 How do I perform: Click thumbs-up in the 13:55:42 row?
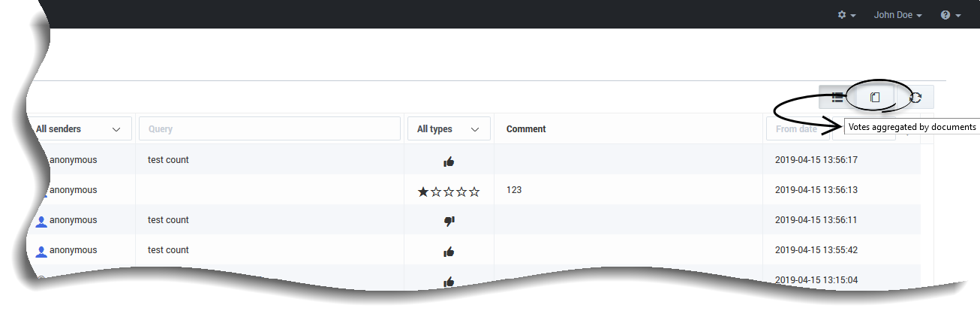(x=449, y=251)
